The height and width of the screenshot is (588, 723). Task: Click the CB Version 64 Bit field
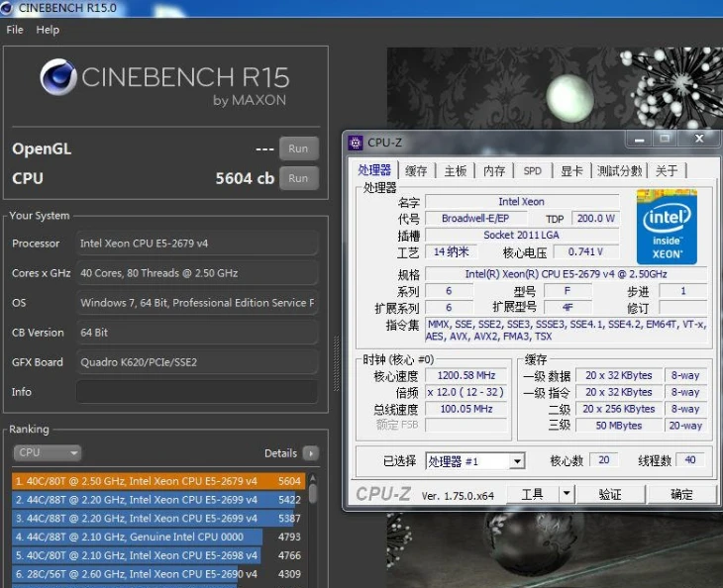197,333
